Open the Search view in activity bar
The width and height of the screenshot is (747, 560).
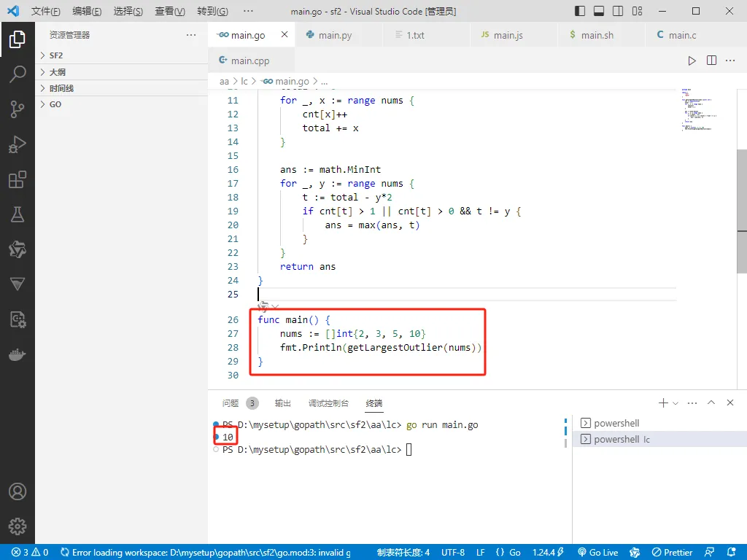[x=18, y=74]
